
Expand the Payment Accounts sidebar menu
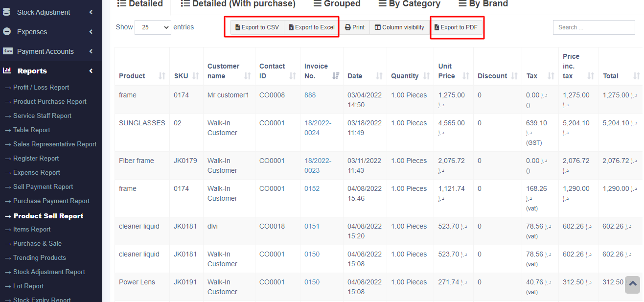pyautogui.click(x=51, y=51)
